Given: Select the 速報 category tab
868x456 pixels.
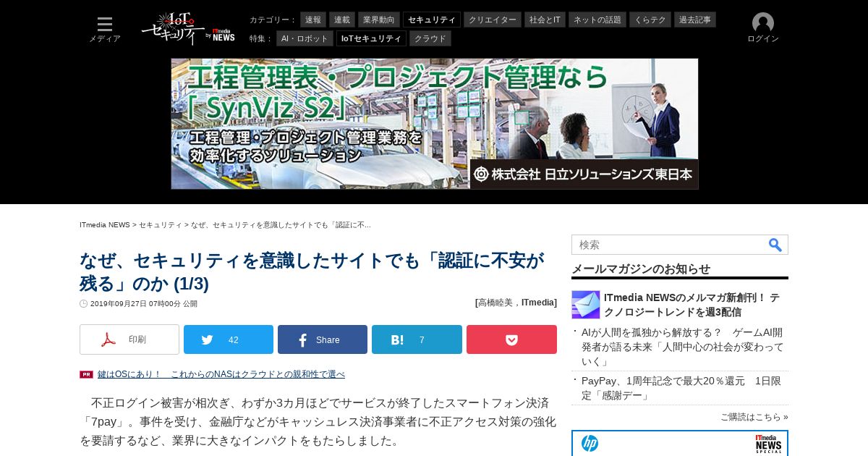Looking at the screenshot, I should click(313, 20).
